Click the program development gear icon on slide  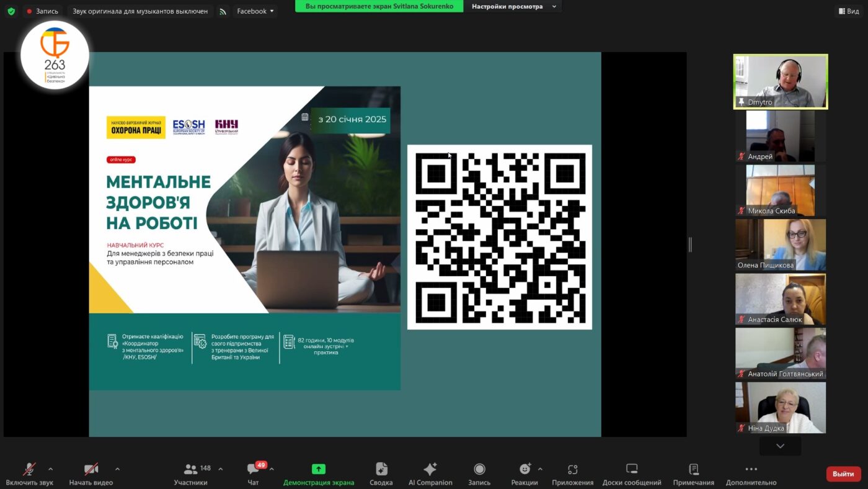pyautogui.click(x=200, y=341)
